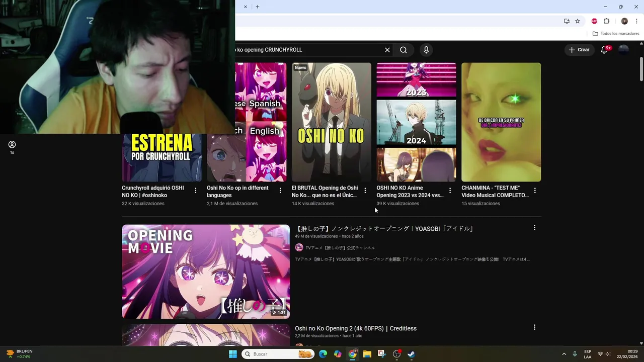Open File Explorer from taskbar
The image size is (644, 362).
tap(367, 354)
